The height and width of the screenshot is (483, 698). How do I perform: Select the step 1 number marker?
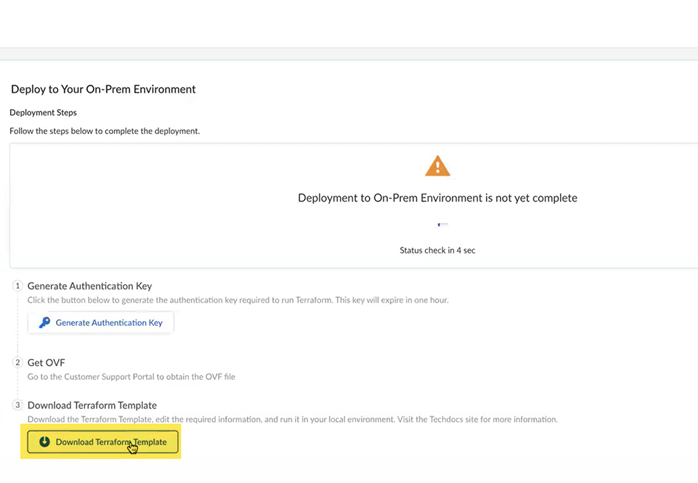[x=17, y=286]
